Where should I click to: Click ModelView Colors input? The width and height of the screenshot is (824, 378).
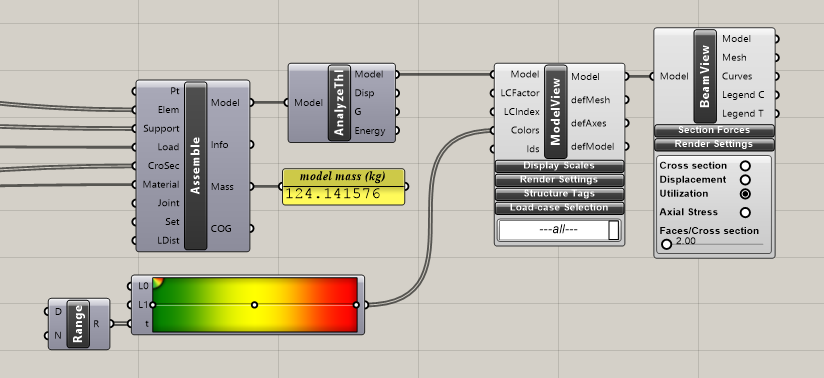[x=525, y=130]
